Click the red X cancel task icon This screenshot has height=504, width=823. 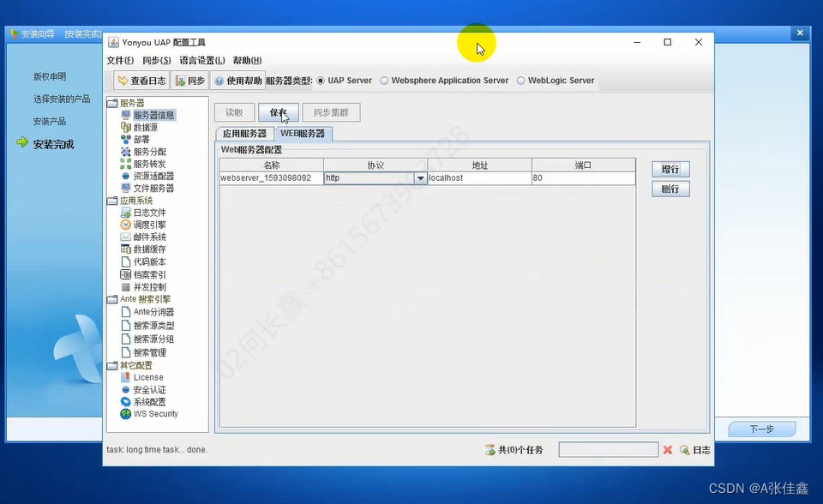pyautogui.click(x=668, y=450)
